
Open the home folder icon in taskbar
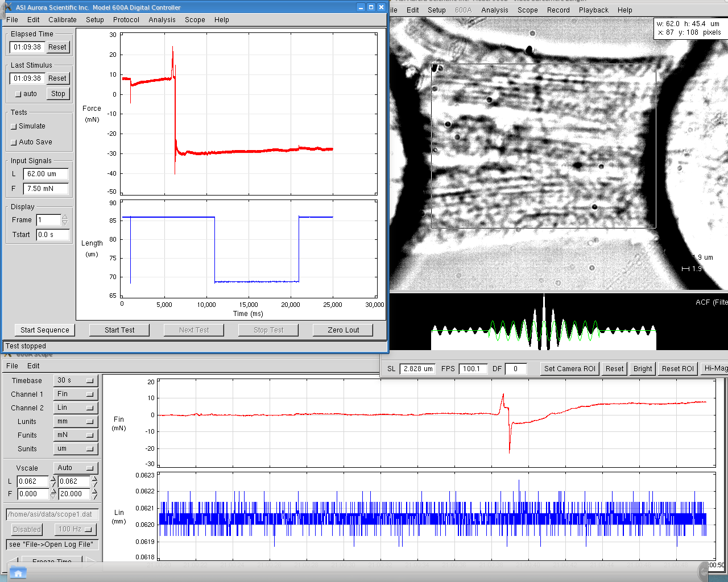(18, 573)
